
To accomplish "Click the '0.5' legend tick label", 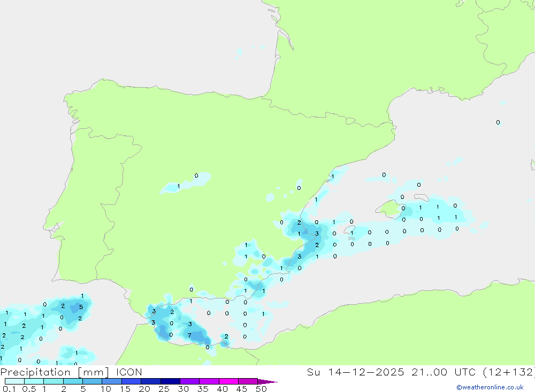I will tap(29, 389).
